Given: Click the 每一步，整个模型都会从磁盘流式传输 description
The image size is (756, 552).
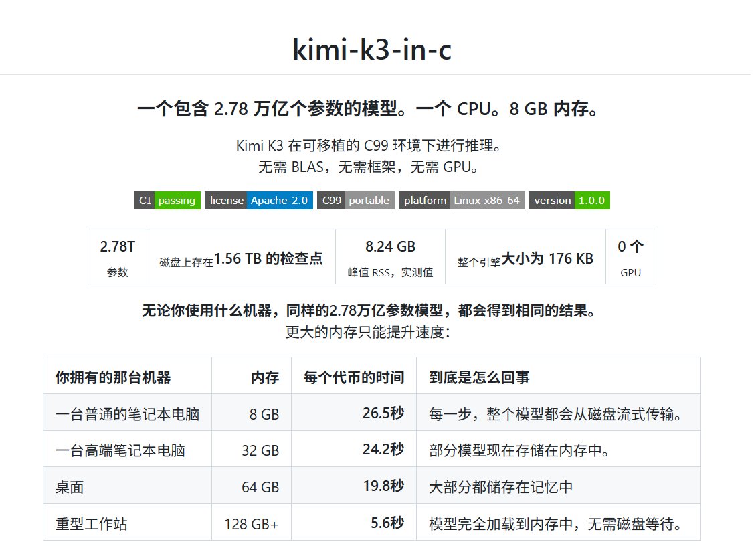Looking at the screenshot, I should (x=555, y=413).
